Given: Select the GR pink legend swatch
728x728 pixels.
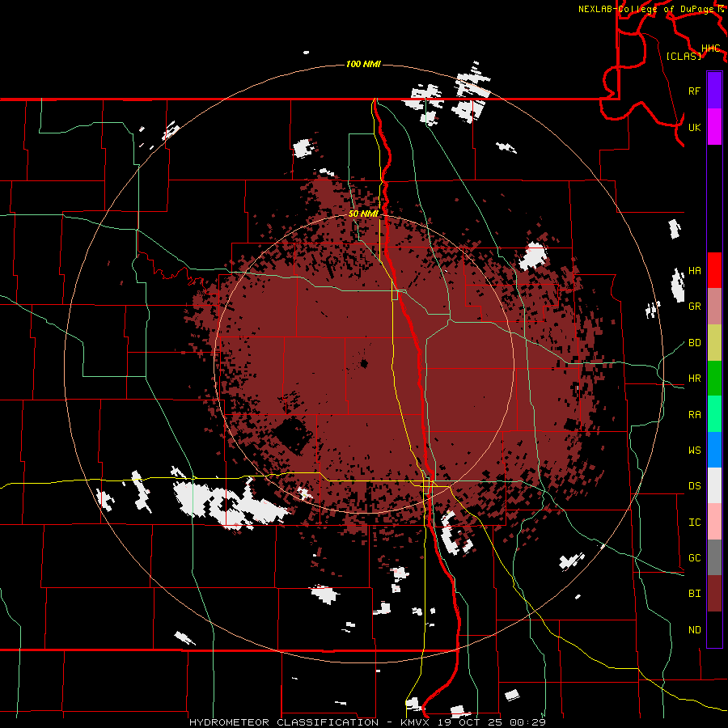Looking at the screenshot, I should tap(714, 307).
